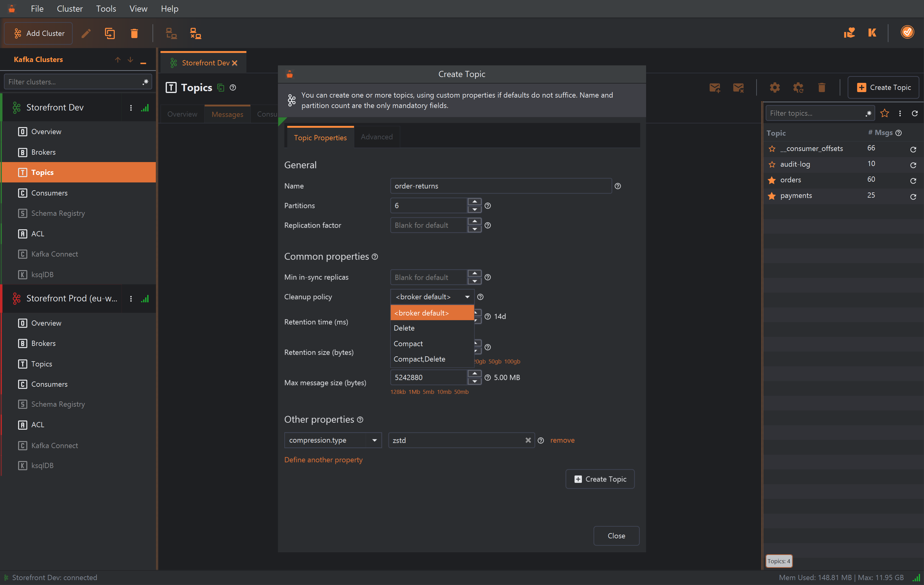Screen dimensions: 924x585
Task: Increase Min in-sync replicas with up arrow
Action: [475, 273]
